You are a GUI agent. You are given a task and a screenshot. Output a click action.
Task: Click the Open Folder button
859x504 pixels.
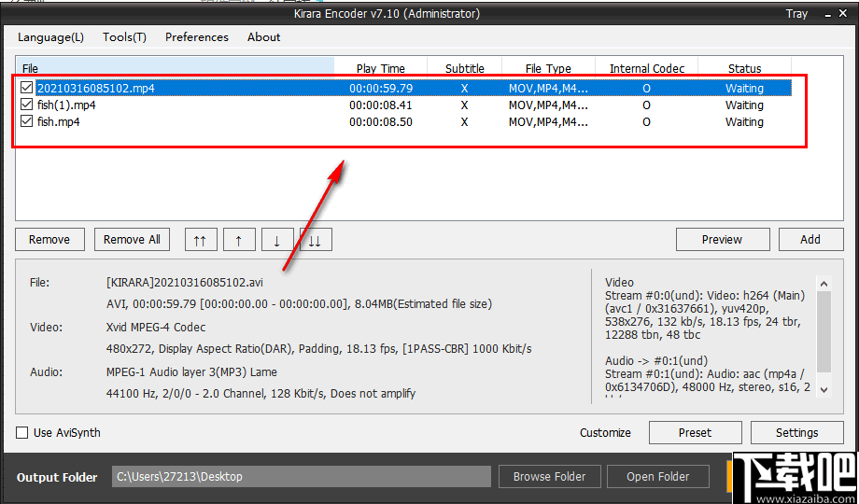pyautogui.click(x=658, y=477)
